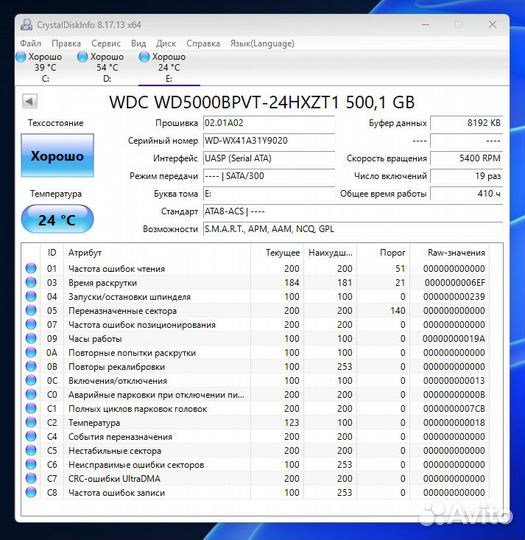Click status icon of attribute C0 row

tap(31, 394)
